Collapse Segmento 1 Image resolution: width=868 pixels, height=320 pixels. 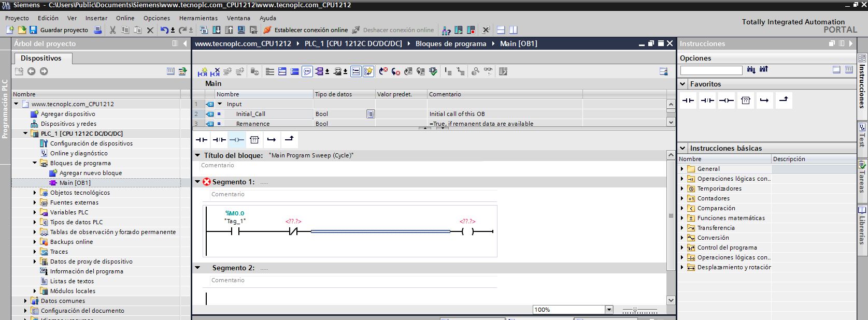click(x=197, y=182)
